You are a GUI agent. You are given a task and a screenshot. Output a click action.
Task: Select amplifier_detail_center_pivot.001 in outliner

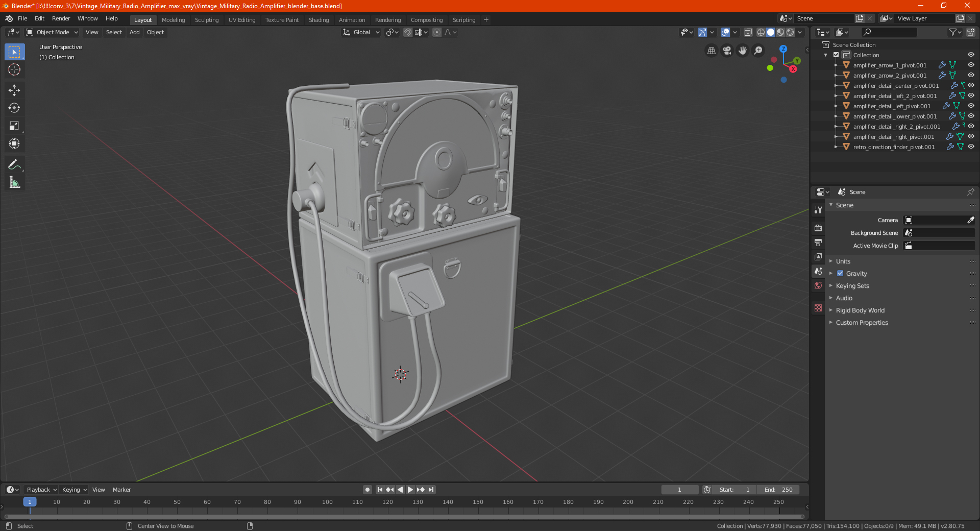click(x=896, y=86)
